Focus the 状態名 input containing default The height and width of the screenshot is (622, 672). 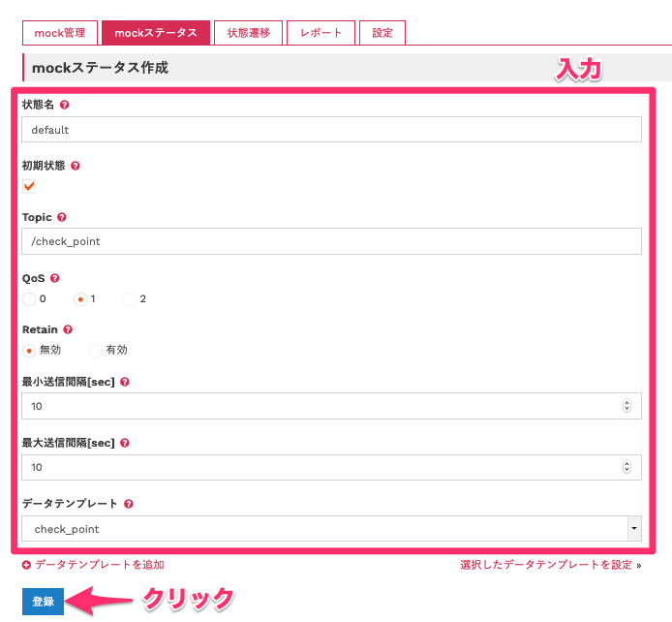(331, 130)
